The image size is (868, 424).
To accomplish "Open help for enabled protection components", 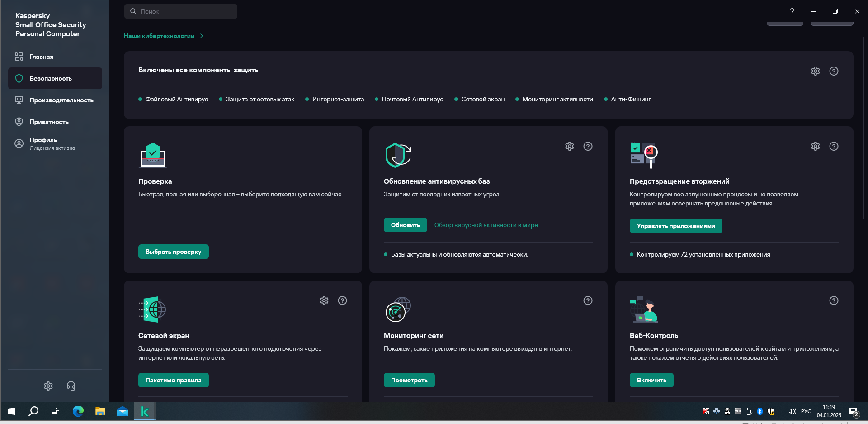I will [x=834, y=71].
